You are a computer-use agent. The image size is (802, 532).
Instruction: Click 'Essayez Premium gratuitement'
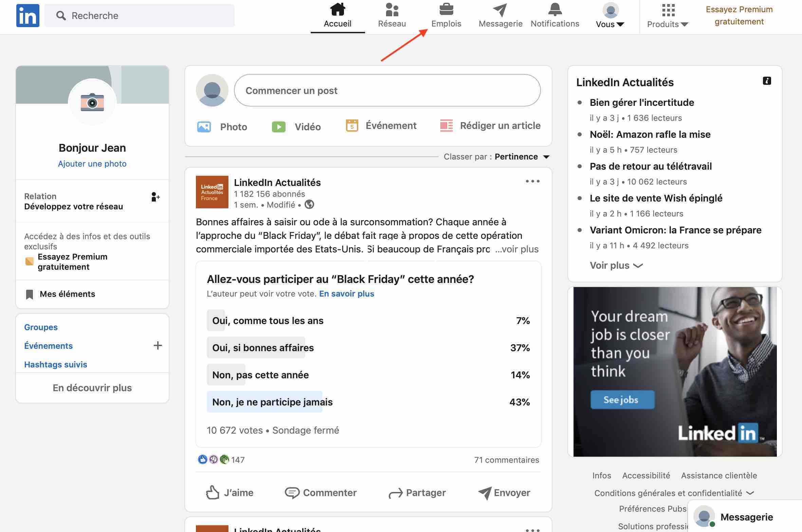point(739,15)
